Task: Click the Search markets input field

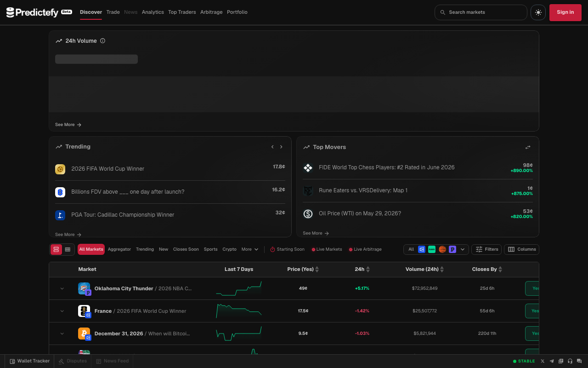Action: coord(481,12)
